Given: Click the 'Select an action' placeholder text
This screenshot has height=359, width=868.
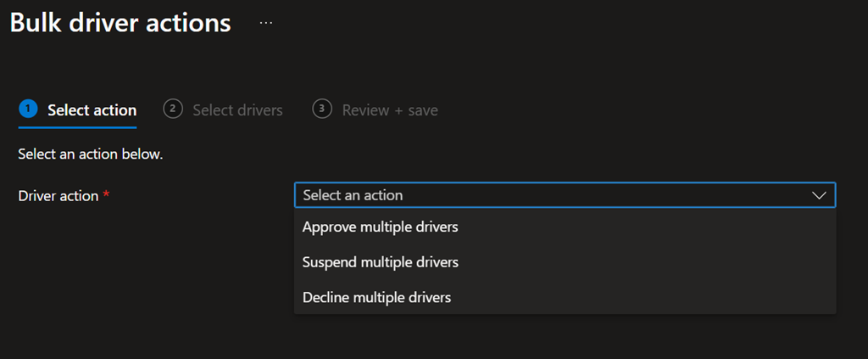Looking at the screenshot, I should click(x=353, y=195).
